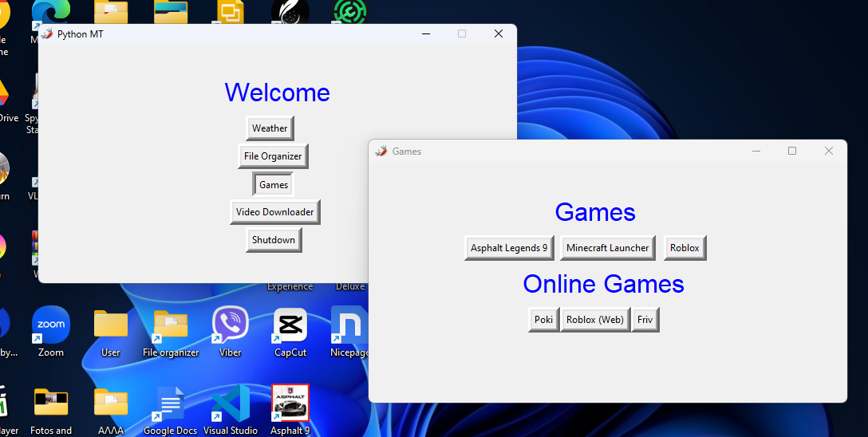Click the Roblox button under Games
Viewport: 868px width, 437px height.
click(685, 248)
